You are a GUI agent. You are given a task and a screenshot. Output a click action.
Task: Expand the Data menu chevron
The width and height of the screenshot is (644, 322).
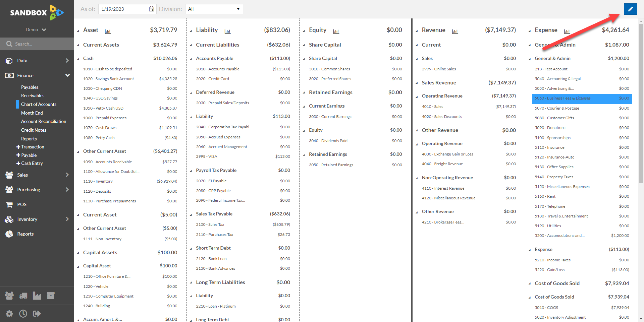pyautogui.click(x=67, y=61)
